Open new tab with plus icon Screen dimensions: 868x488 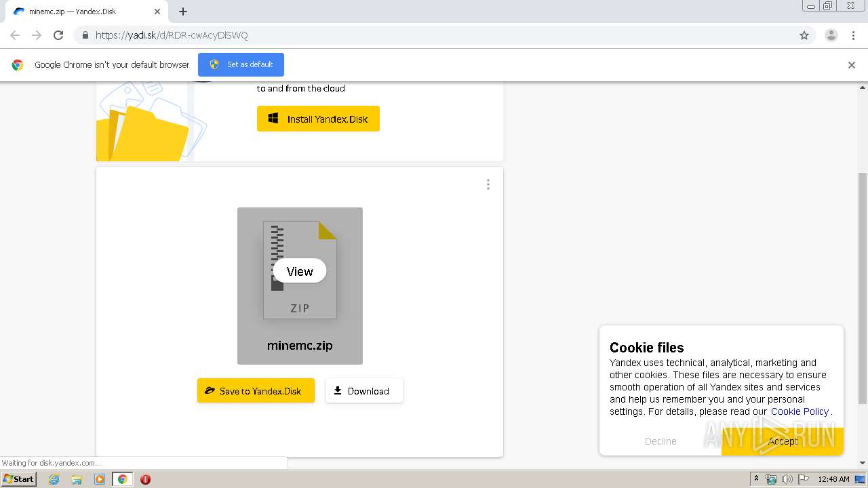[x=183, y=12]
